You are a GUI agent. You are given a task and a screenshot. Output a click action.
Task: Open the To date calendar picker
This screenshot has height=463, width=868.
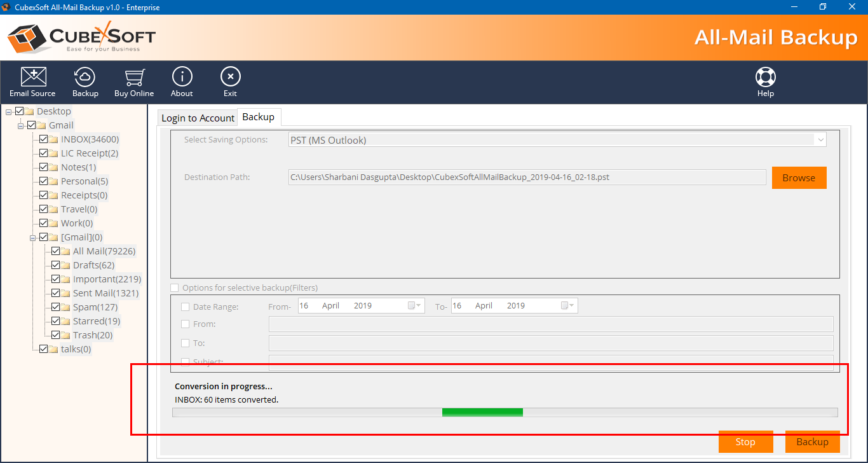tap(567, 306)
